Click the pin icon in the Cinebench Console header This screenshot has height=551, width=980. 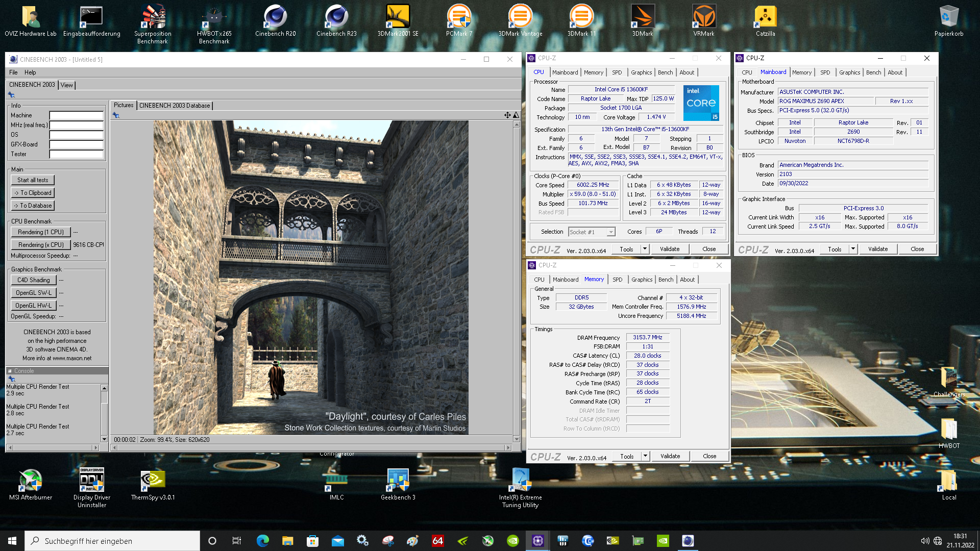[x=12, y=379]
